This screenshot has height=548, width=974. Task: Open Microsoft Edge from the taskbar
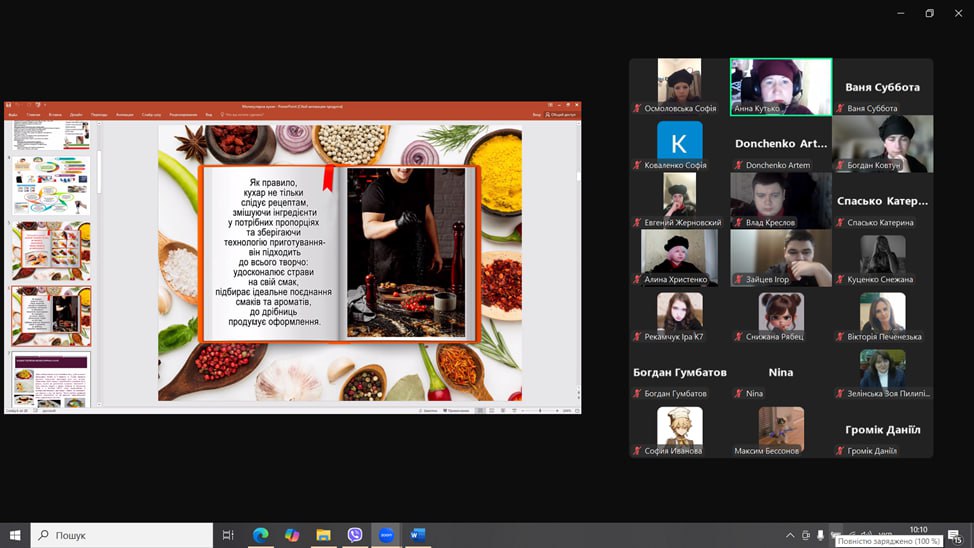coord(260,535)
